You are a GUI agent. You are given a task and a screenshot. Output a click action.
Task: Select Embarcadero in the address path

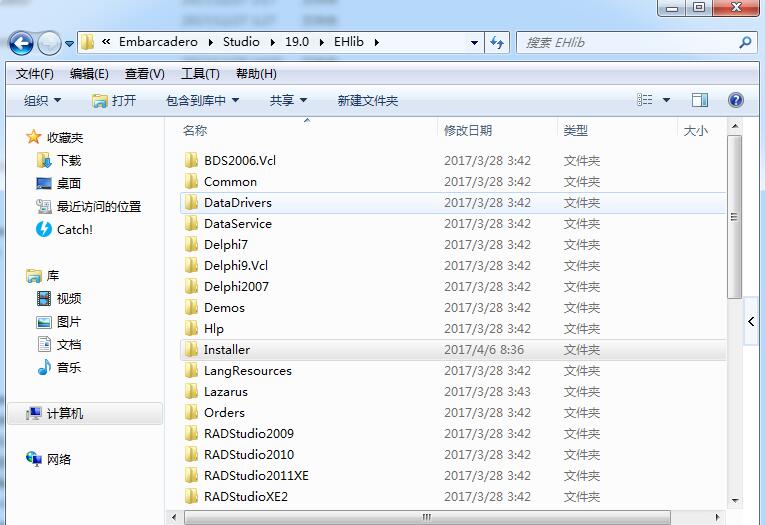pyautogui.click(x=158, y=42)
